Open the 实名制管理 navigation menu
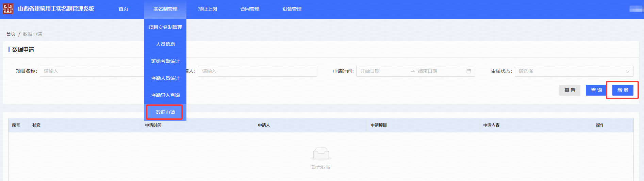Image resolution: width=644 pixels, height=181 pixels. click(165, 9)
